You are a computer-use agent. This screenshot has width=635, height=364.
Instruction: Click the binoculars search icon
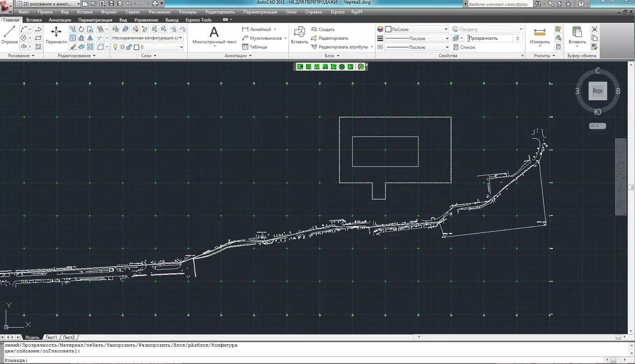coord(538,3)
